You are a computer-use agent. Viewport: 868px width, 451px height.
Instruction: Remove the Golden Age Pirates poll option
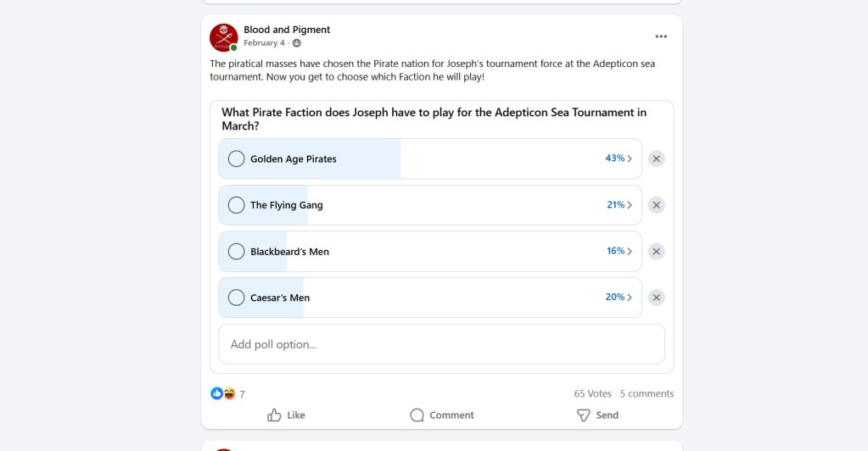[x=656, y=159]
